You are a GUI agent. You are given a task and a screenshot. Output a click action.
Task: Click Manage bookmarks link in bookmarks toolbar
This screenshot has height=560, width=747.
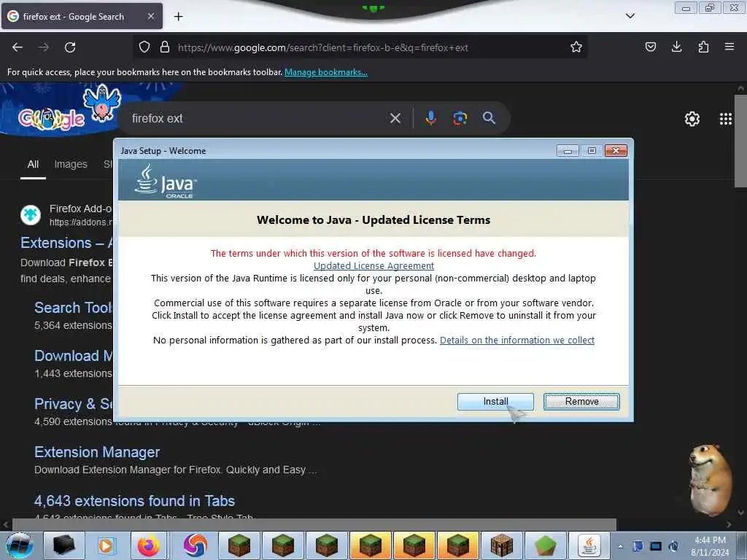[x=326, y=72]
